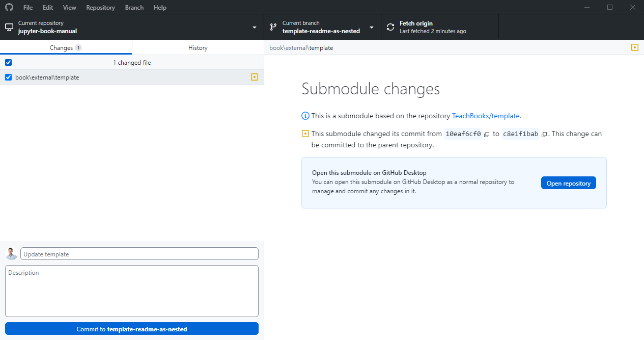The image size is (644, 340).
Task: Click the Open repository button
Action: pyautogui.click(x=568, y=182)
